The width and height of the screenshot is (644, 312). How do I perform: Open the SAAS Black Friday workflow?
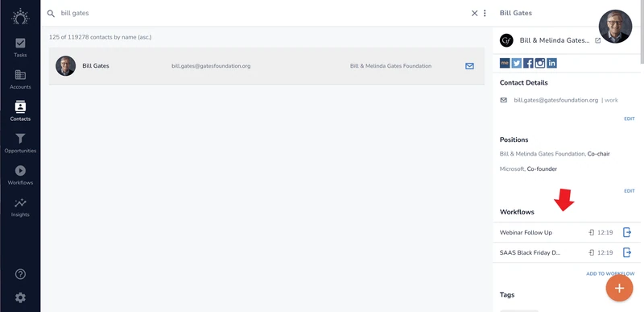(530, 252)
